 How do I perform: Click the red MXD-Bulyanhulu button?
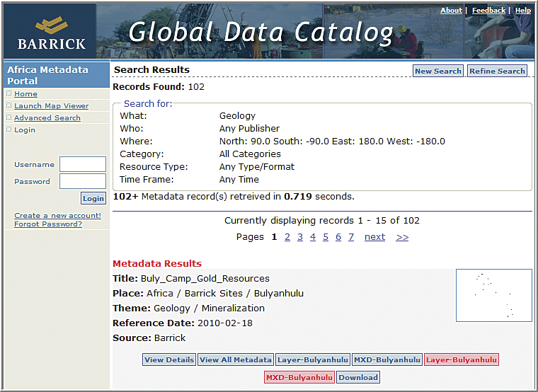(x=299, y=377)
